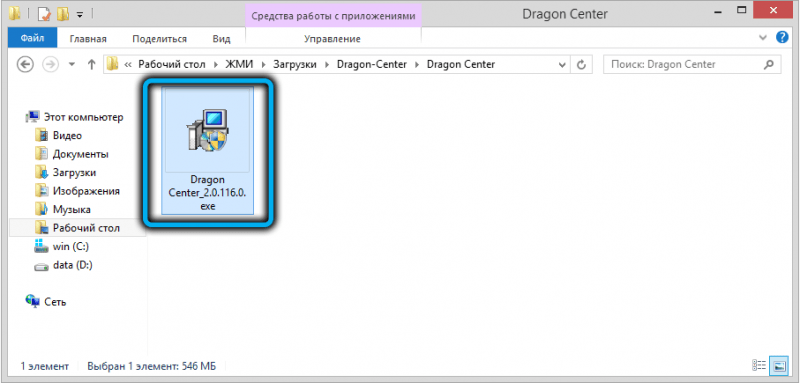Click the Back navigation arrow

(x=25, y=65)
